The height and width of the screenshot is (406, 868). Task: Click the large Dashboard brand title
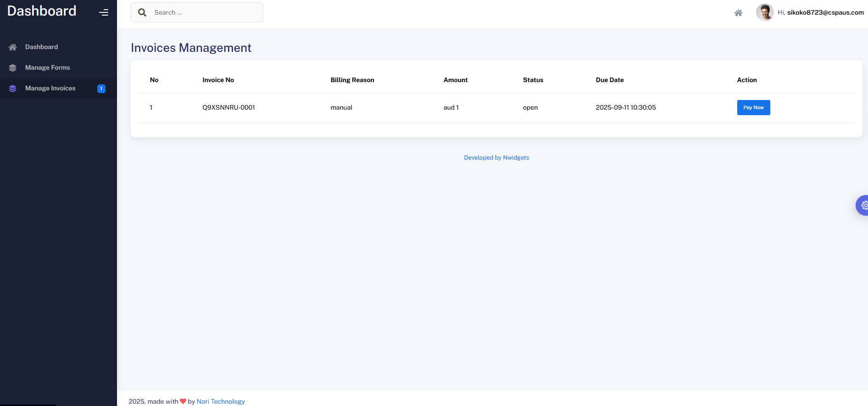coord(42,11)
